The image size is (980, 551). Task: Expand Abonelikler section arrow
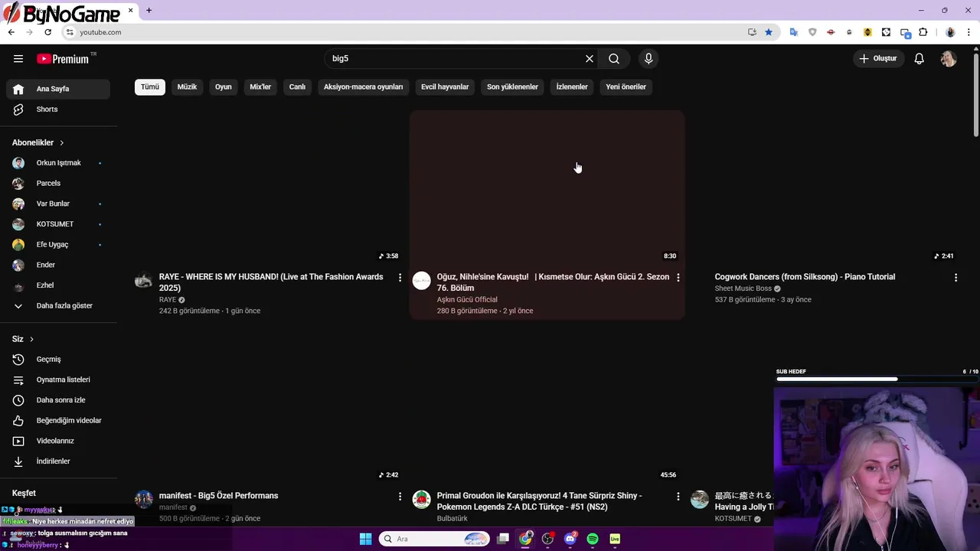62,143
